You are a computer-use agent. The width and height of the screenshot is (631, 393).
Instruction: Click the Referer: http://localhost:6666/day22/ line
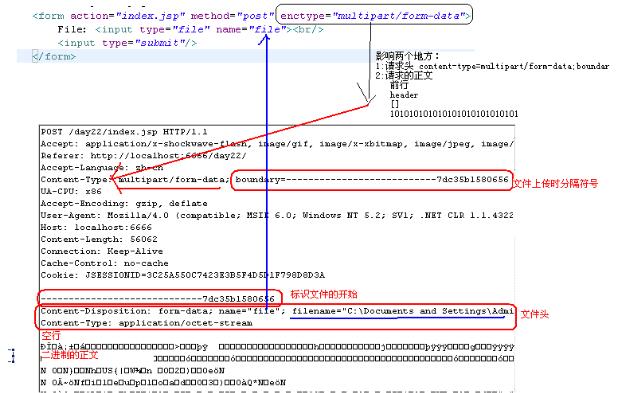click(143, 156)
